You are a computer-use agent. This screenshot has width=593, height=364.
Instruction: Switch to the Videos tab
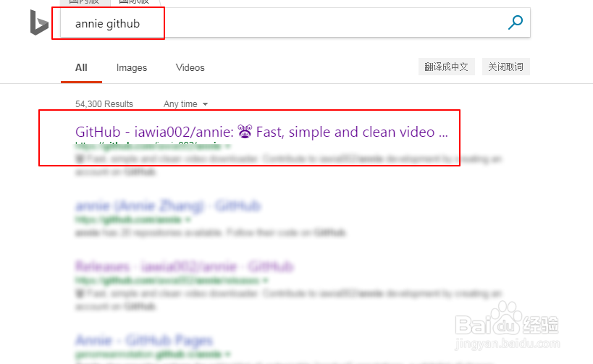[190, 67]
